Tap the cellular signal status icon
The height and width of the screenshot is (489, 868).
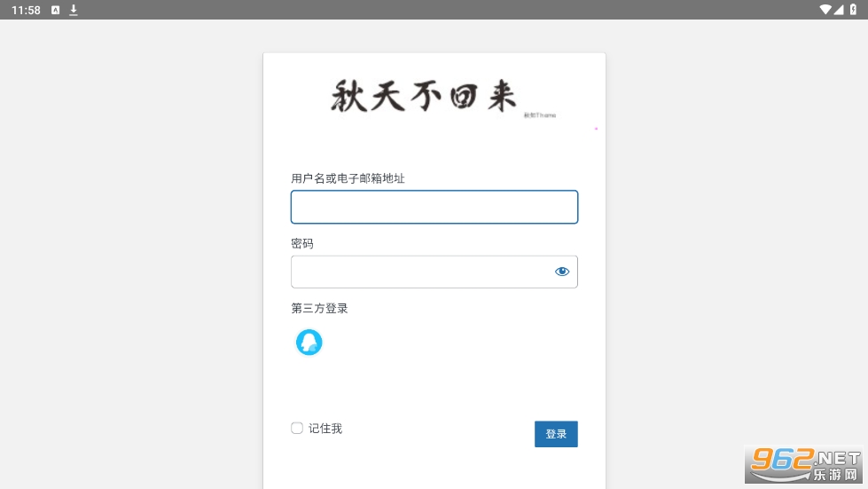839,10
